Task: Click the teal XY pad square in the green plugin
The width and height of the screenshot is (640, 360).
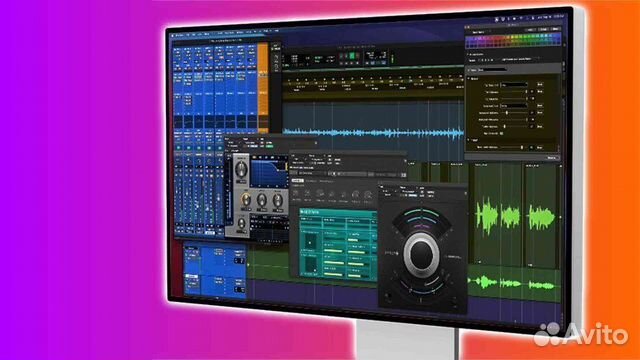Action: tap(310, 241)
